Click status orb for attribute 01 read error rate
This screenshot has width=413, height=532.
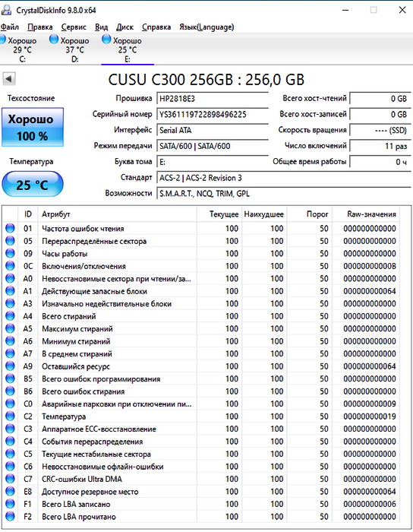[x=10, y=228]
